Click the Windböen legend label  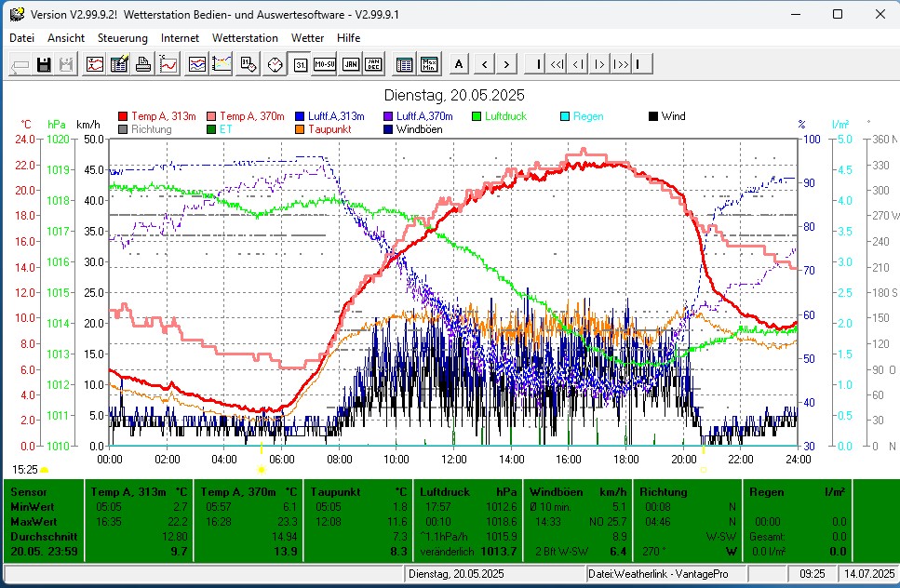point(419,129)
